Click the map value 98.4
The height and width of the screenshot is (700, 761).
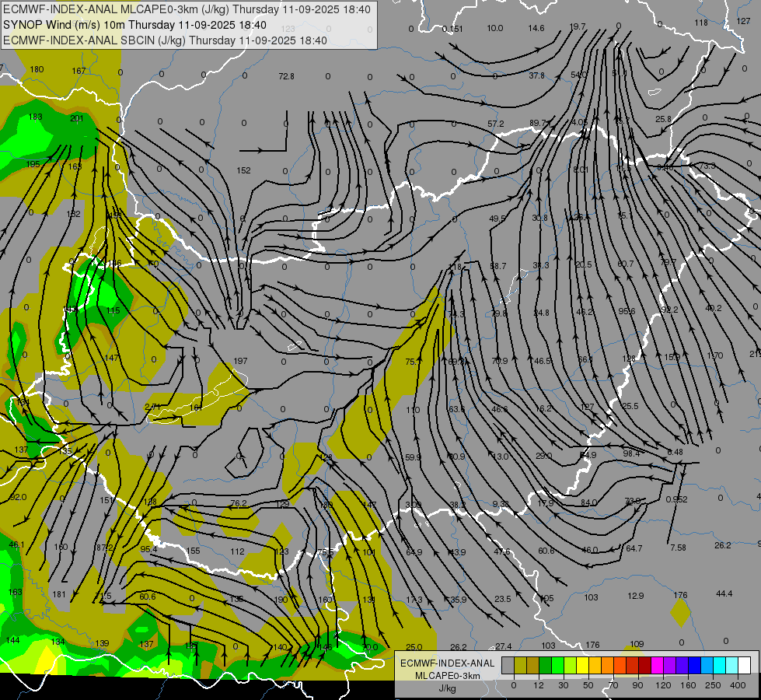(x=631, y=453)
